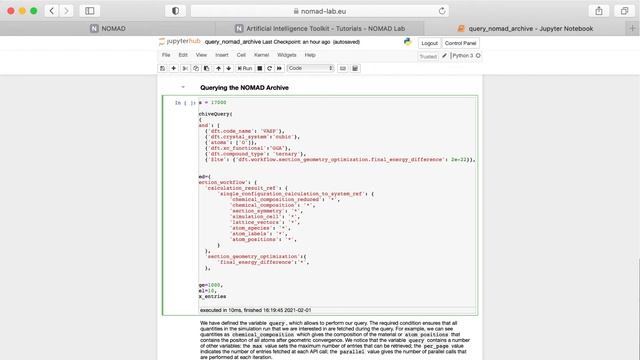Screen dimensions: 640x360
Task: Save and checkpoint the notebook
Action: click(162, 69)
